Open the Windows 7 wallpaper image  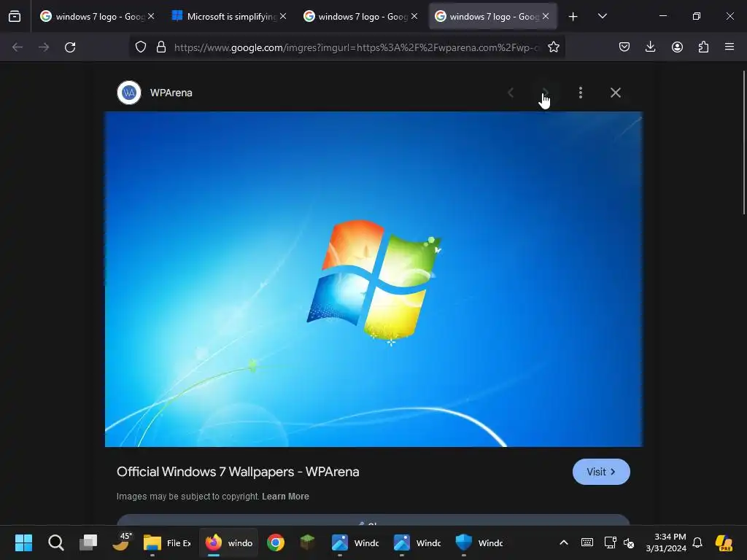click(x=374, y=279)
